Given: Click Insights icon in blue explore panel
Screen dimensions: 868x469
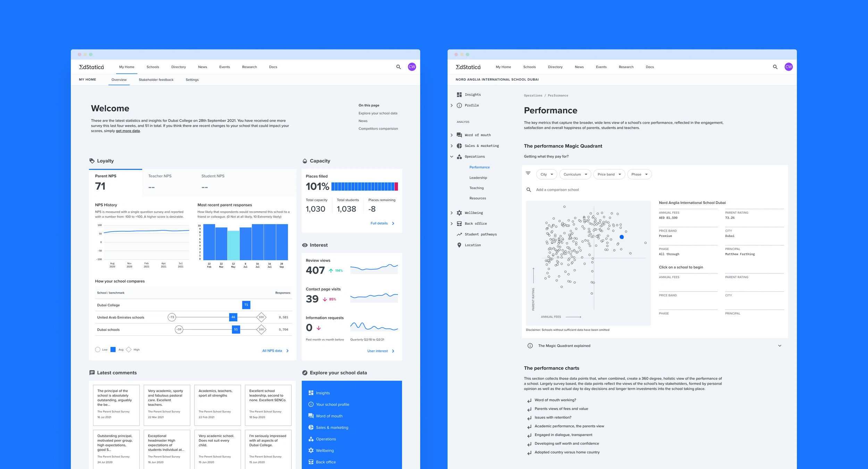Looking at the screenshot, I should [311, 393].
